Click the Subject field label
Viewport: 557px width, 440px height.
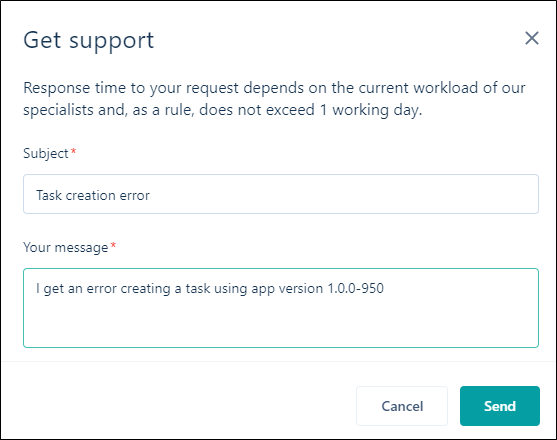tap(45, 153)
